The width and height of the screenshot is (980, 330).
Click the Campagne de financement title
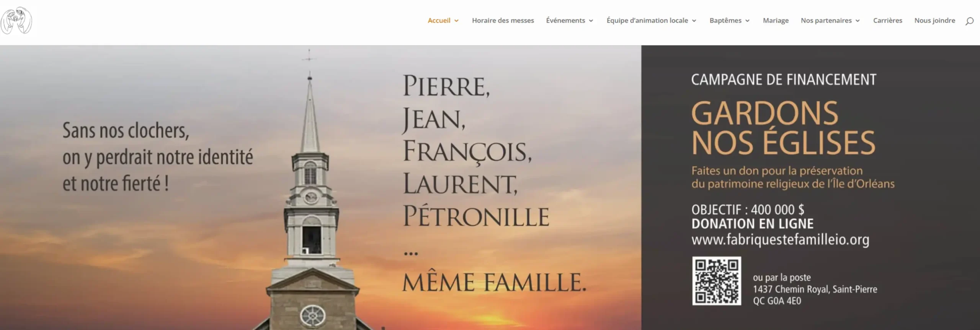click(x=784, y=80)
